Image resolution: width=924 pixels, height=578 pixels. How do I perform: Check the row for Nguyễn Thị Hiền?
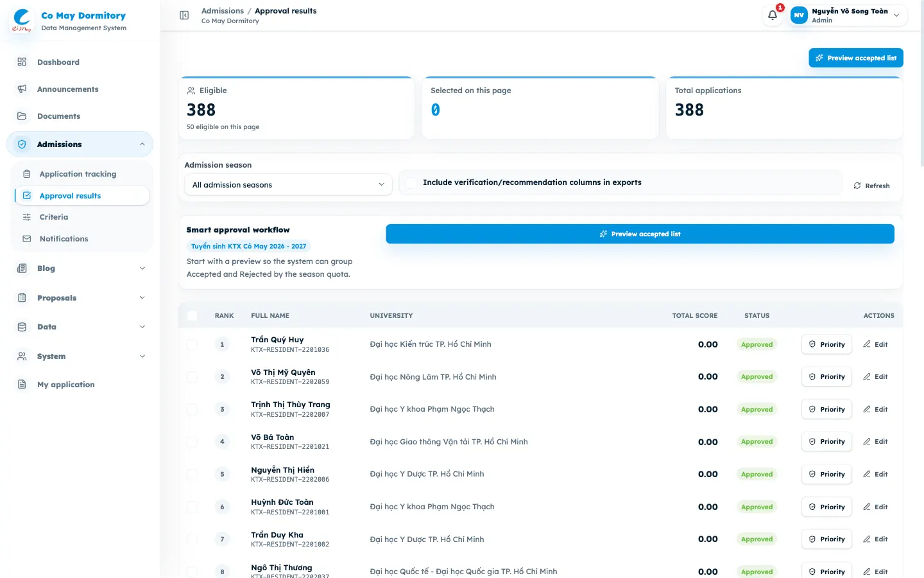click(192, 475)
